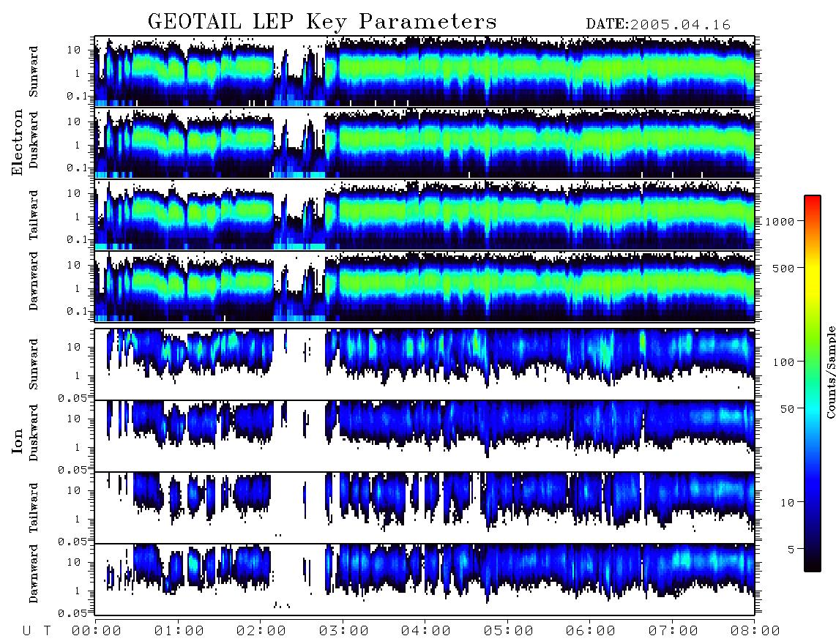This screenshot has width=836, height=644.
Task: Click the Ion "Duskward" axis label
Action: click(x=34, y=433)
